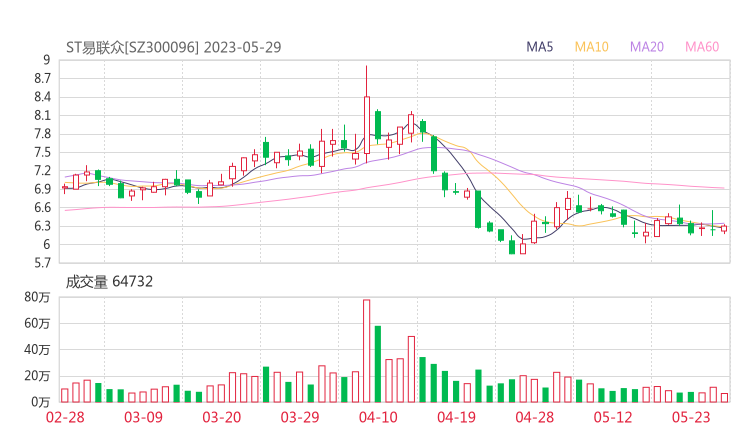The height and width of the screenshot is (440, 740).
Task: Click the 8.4 price axis label
Action: (42, 97)
